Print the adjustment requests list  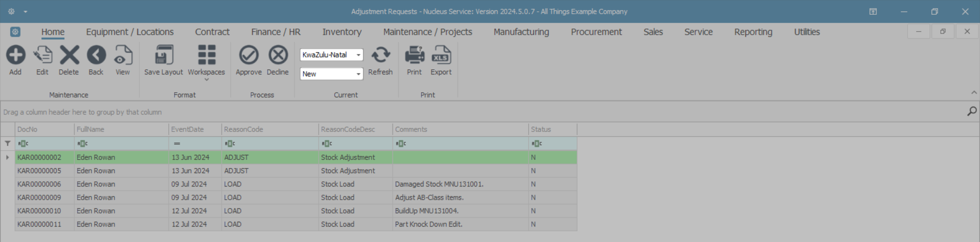(x=414, y=55)
